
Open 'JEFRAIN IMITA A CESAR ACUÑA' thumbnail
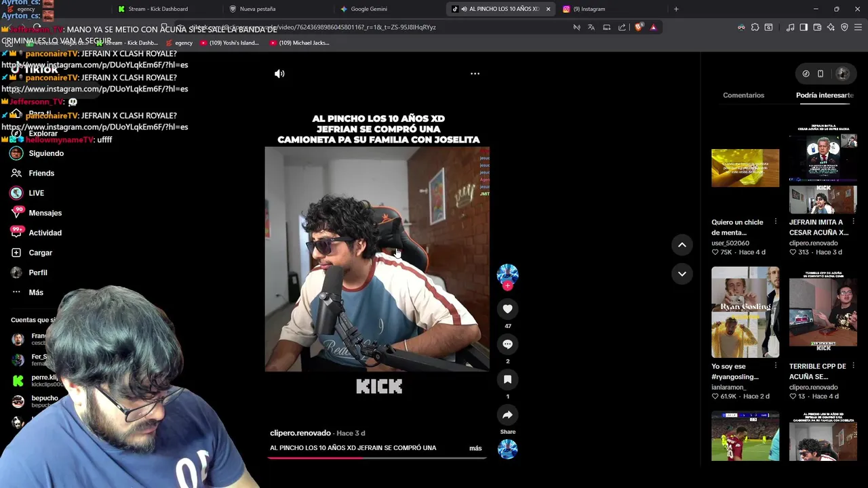(x=823, y=169)
